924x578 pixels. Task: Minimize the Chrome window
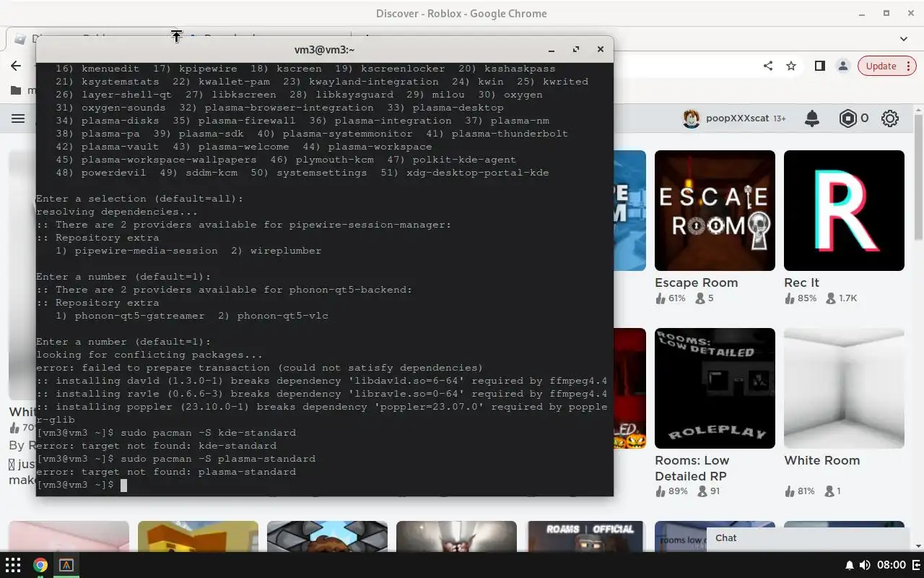tap(862, 13)
